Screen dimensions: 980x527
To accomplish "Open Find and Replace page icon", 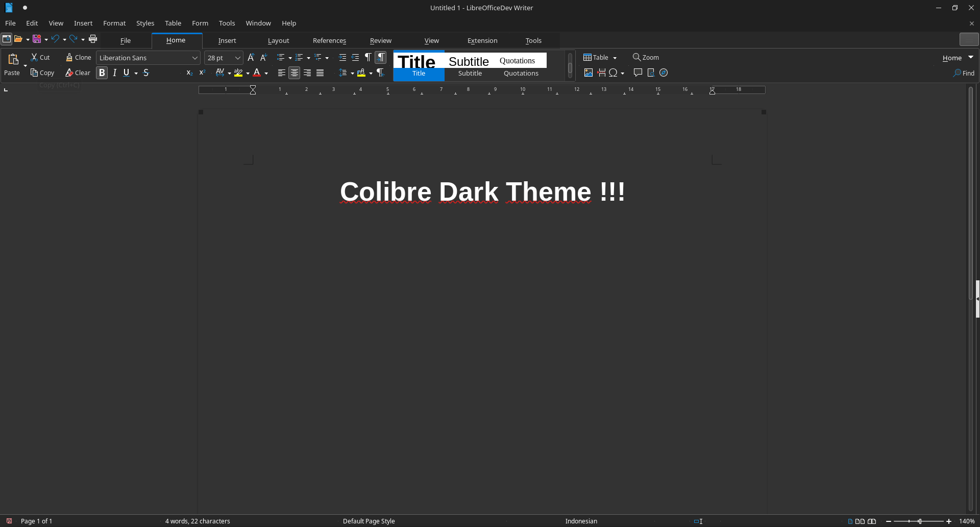I will coord(651,73).
